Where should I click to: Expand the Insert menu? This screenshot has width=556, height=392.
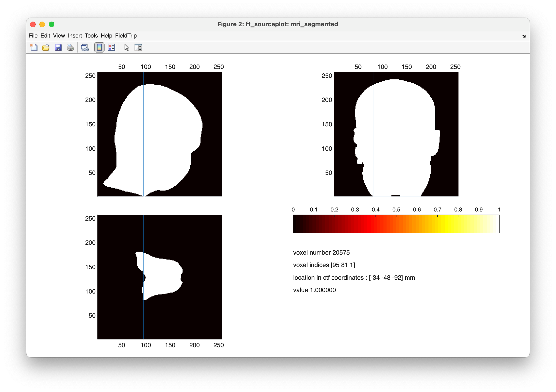[x=75, y=36]
